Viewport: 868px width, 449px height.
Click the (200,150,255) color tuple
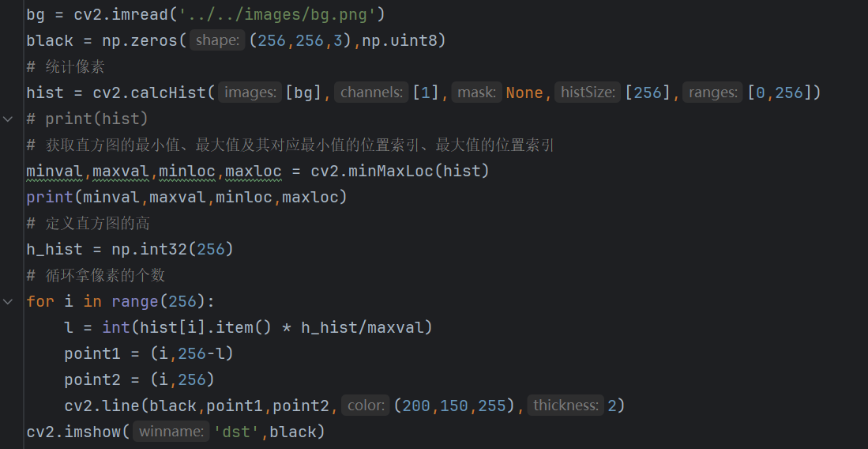coord(455,406)
